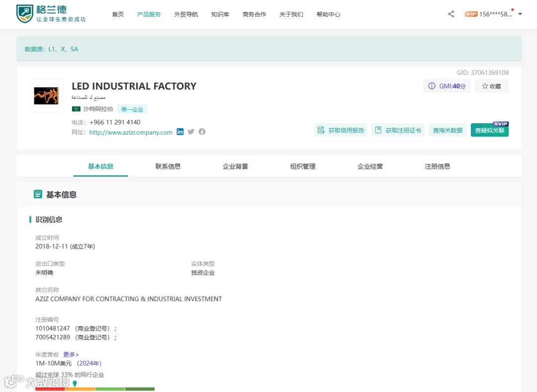Image resolution: width=537 pixels, height=392 pixels.
Task: Click the GMI:40分 score button
Action: click(x=447, y=86)
